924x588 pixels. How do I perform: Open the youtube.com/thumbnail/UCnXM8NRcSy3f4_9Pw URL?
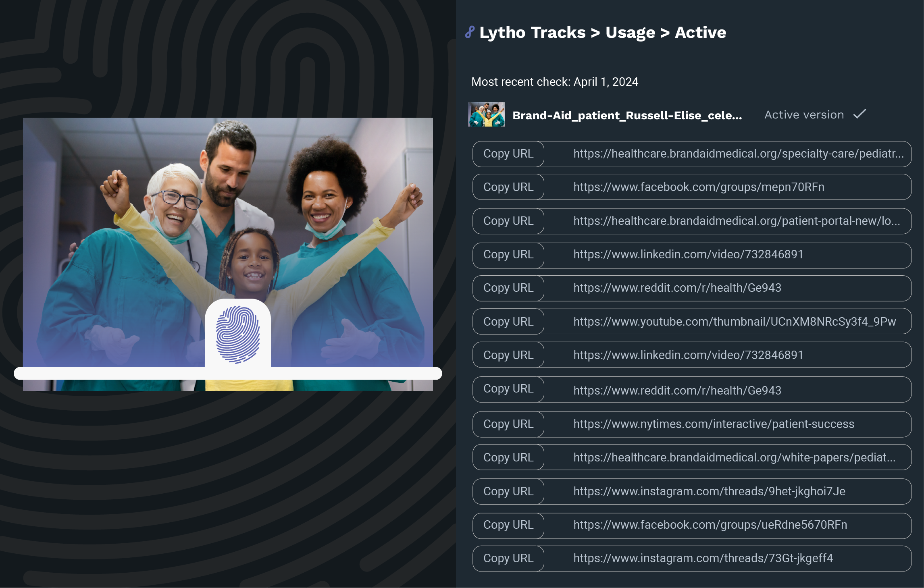pos(735,322)
